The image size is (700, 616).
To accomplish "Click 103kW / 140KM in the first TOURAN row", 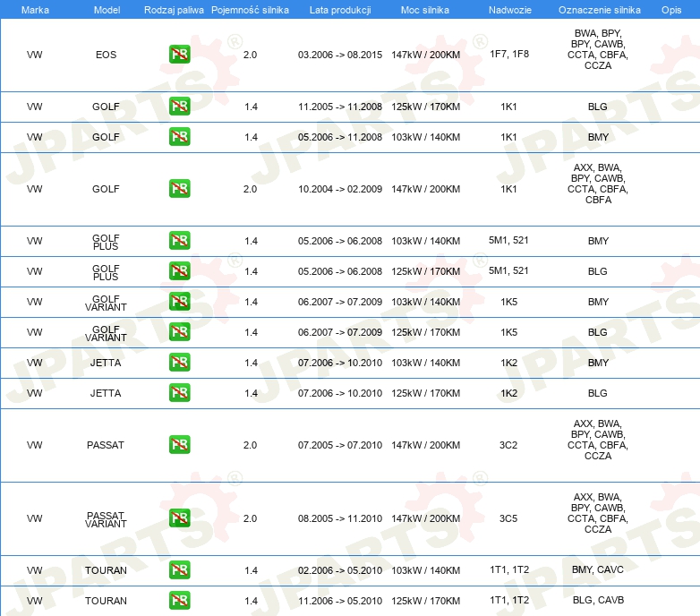I will pyautogui.click(x=425, y=570).
